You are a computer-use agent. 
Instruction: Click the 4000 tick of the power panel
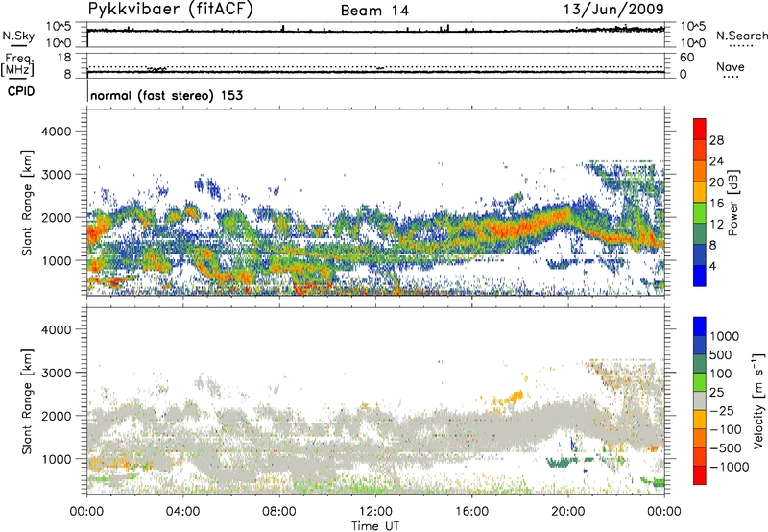57,132
